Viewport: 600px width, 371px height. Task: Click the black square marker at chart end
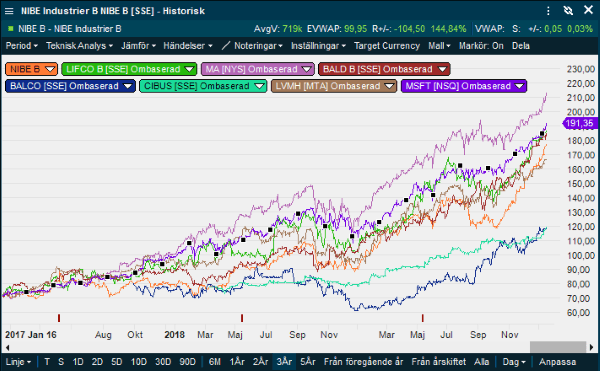pyautogui.click(x=542, y=133)
